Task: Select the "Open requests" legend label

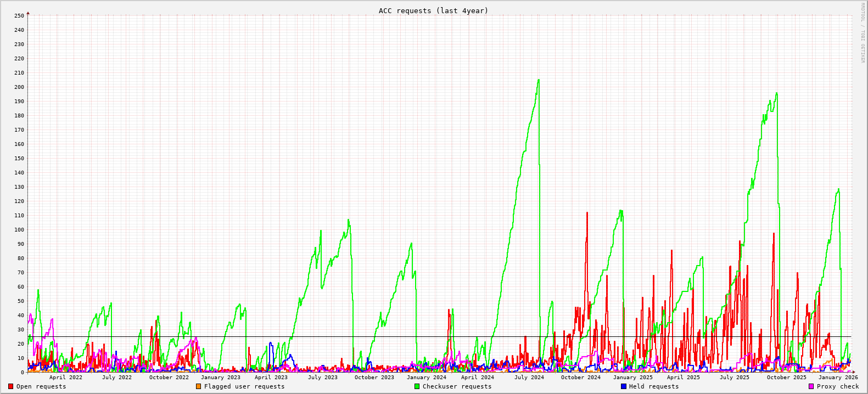Action: coord(41,386)
